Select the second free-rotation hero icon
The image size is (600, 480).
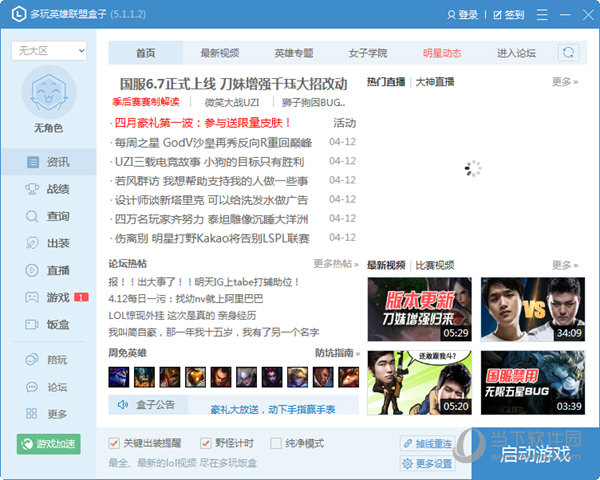pyautogui.click(x=144, y=377)
